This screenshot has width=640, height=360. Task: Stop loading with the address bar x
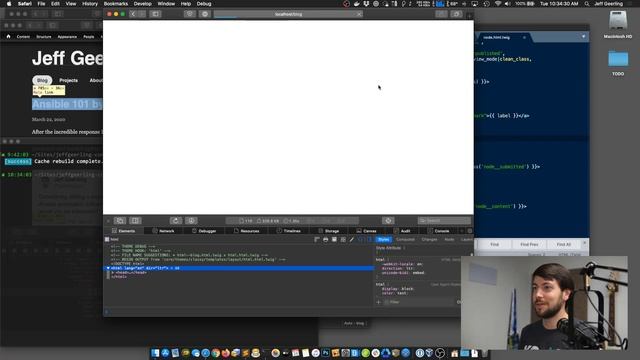point(359,14)
